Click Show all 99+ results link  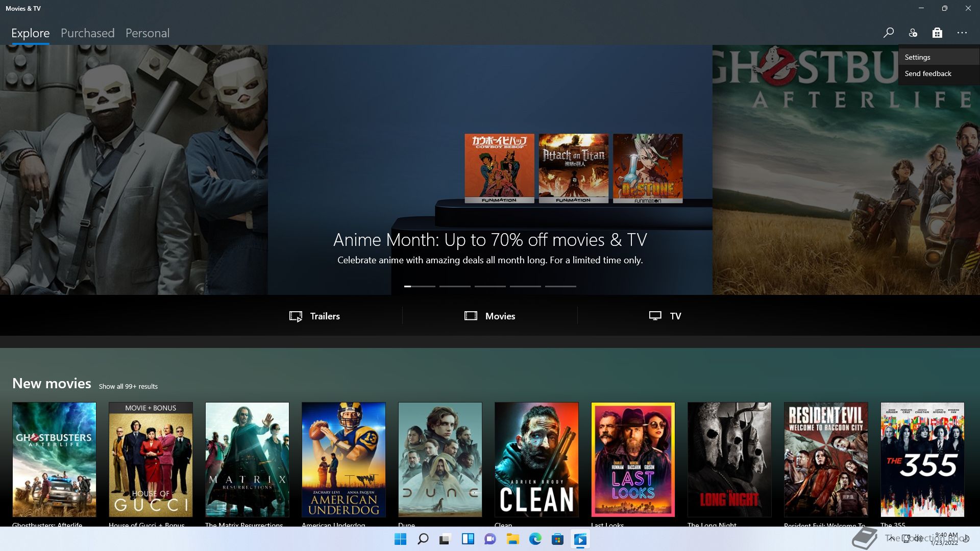click(128, 386)
